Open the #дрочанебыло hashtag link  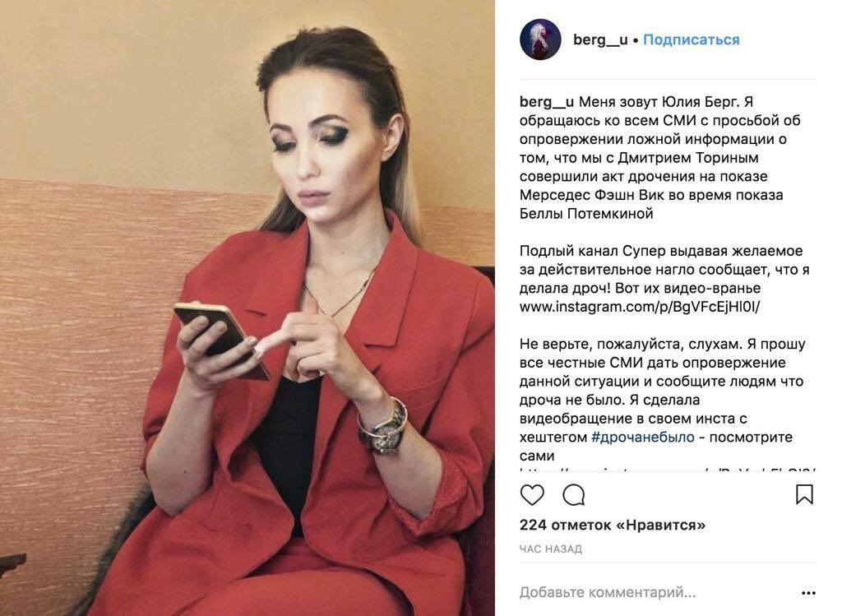643,438
